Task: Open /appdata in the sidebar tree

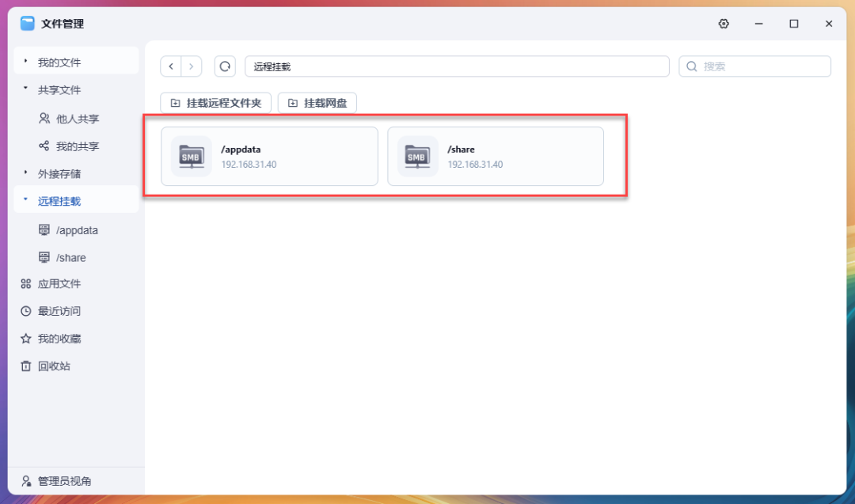Action: click(x=76, y=230)
